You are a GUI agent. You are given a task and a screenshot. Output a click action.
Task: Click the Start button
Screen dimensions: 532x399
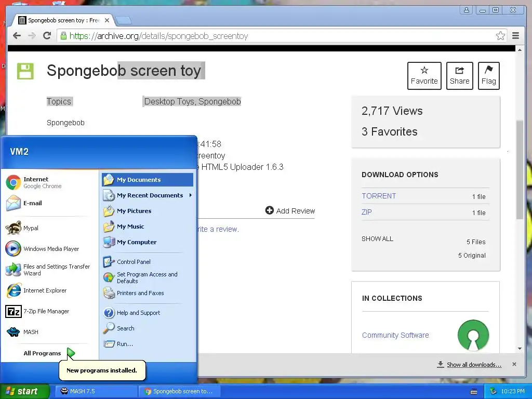pos(24,391)
